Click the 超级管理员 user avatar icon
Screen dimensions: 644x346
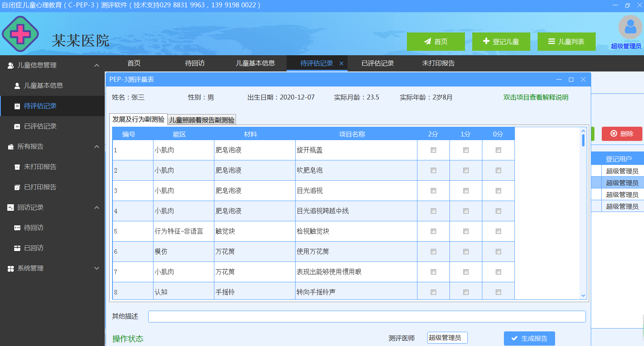click(x=630, y=28)
